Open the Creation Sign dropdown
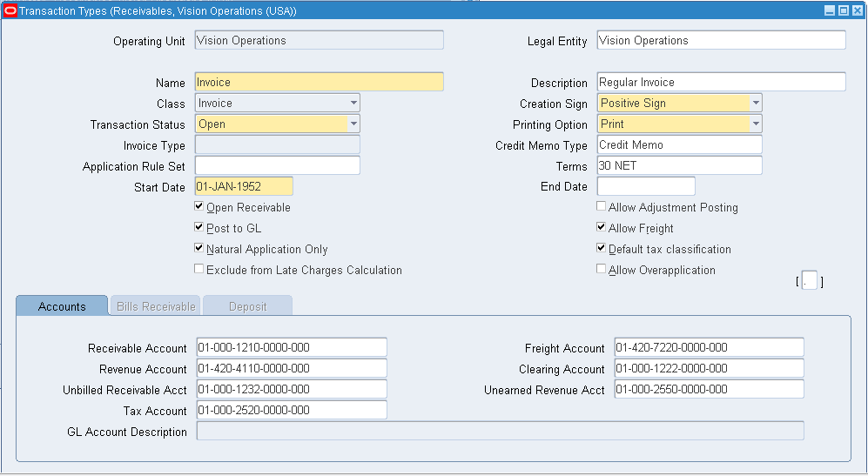868x476 pixels. coord(756,104)
